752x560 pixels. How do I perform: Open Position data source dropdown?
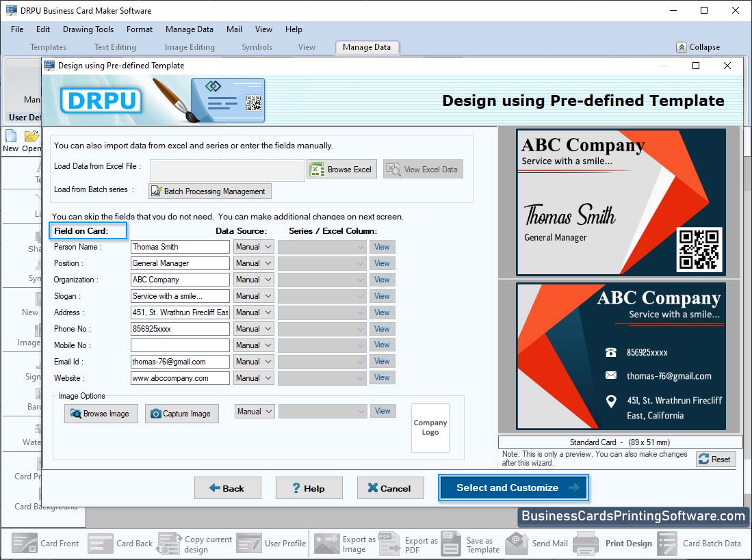pos(254,263)
